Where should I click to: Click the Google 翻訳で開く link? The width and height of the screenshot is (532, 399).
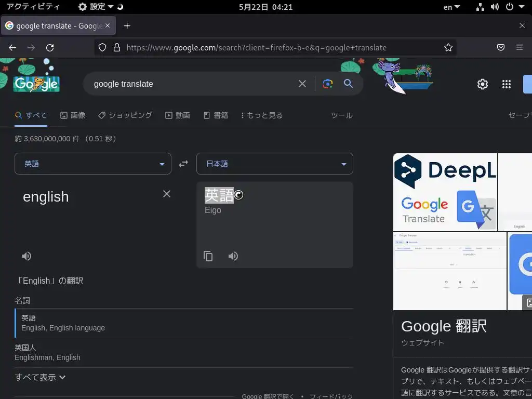(268, 396)
